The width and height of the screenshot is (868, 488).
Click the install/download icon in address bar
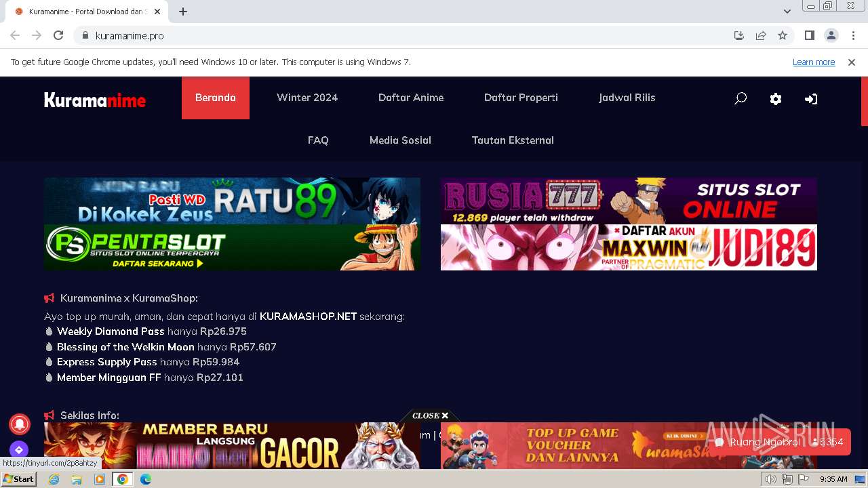tap(739, 35)
